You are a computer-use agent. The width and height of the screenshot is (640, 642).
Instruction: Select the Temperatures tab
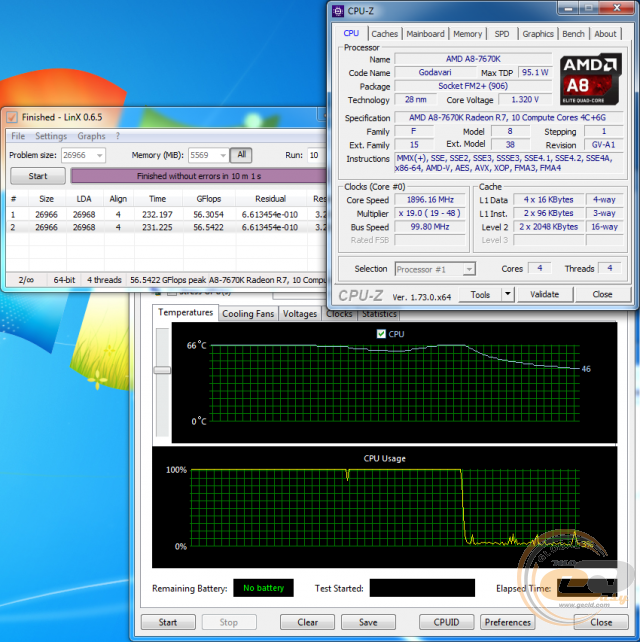(x=185, y=312)
